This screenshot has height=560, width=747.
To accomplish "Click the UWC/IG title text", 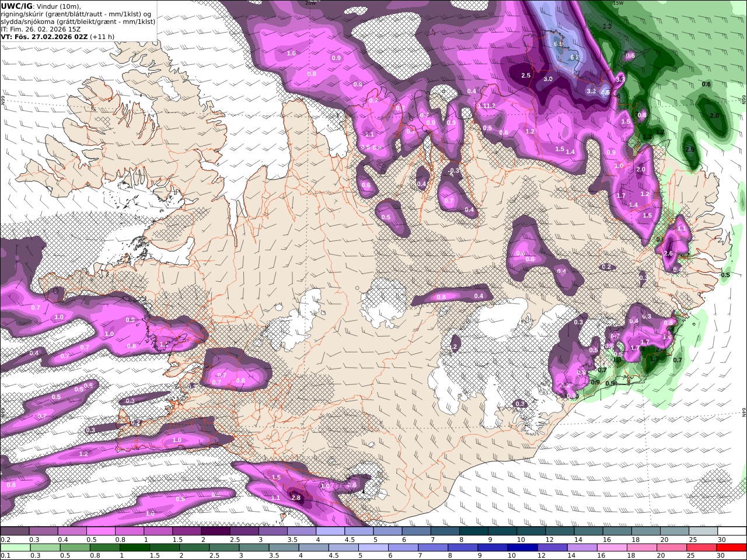I will (x=17, y=6).
